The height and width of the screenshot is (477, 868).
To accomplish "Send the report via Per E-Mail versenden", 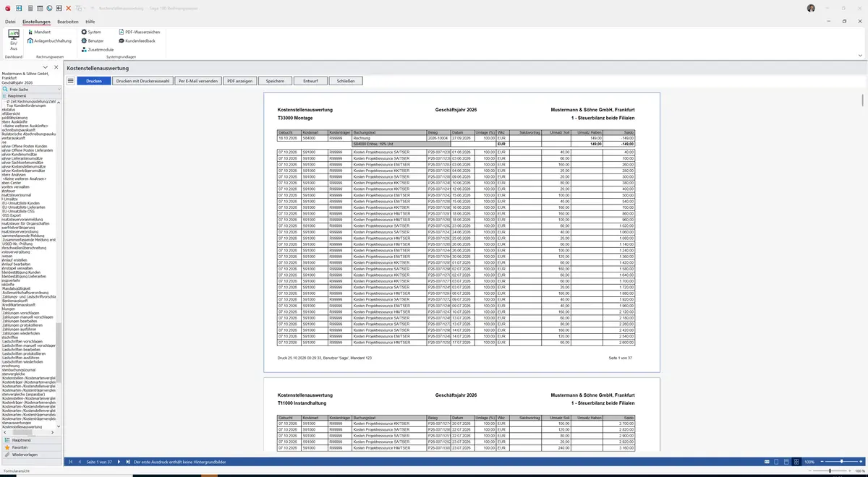I will [197, 81].
